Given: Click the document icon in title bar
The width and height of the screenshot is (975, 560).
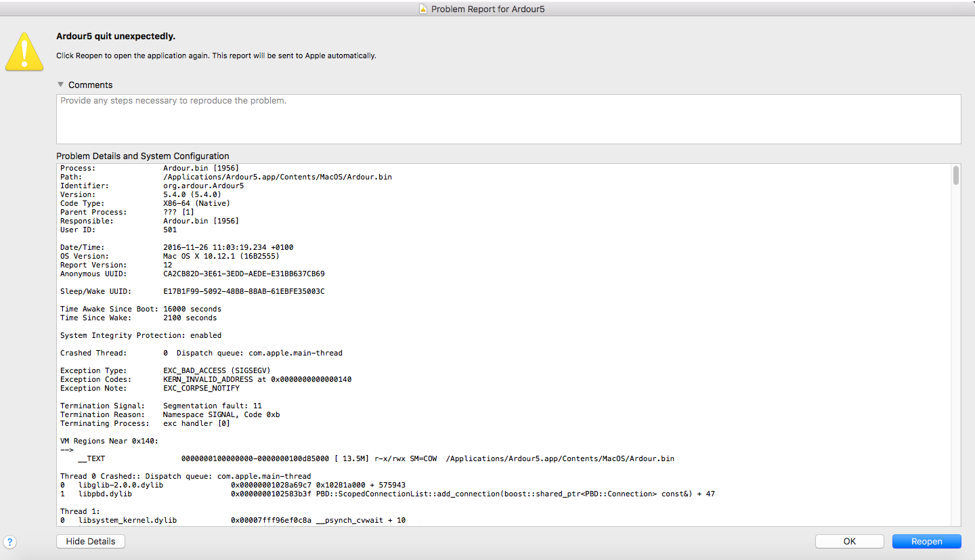Looking at the screenshot, I should [423, 9].
